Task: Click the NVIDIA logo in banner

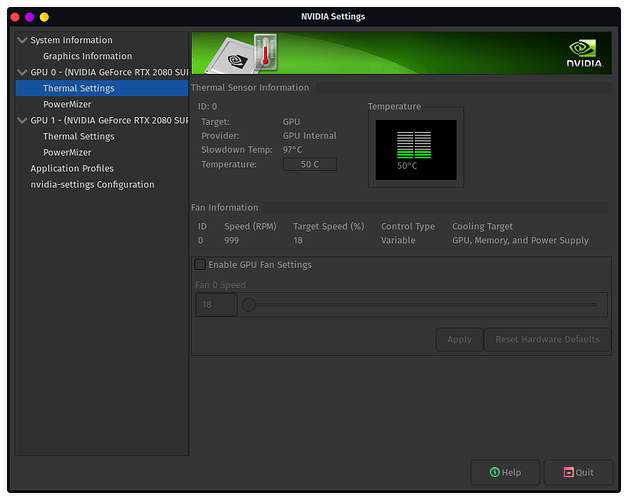Action: 584,53
